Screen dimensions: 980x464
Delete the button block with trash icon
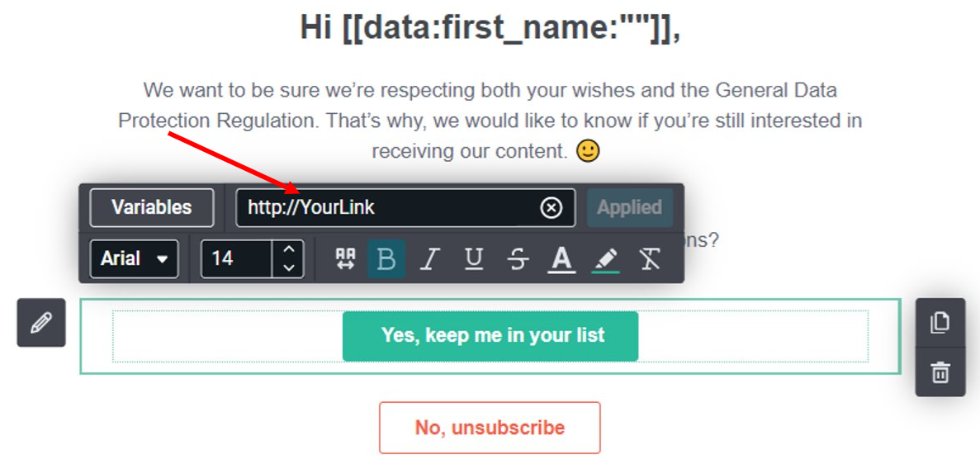(940, 372)
